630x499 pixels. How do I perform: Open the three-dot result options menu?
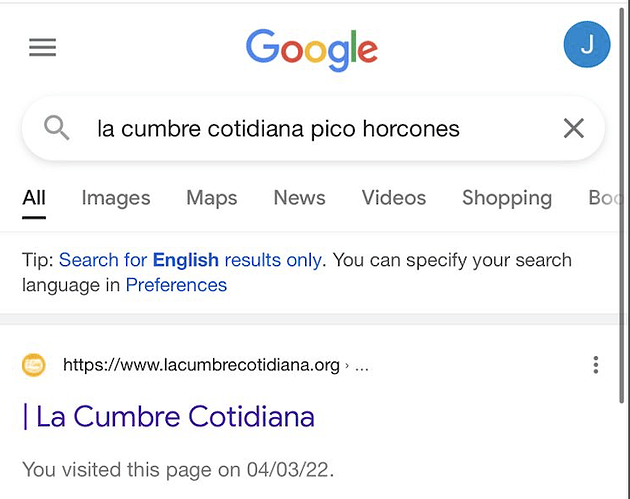click(596, 365)
